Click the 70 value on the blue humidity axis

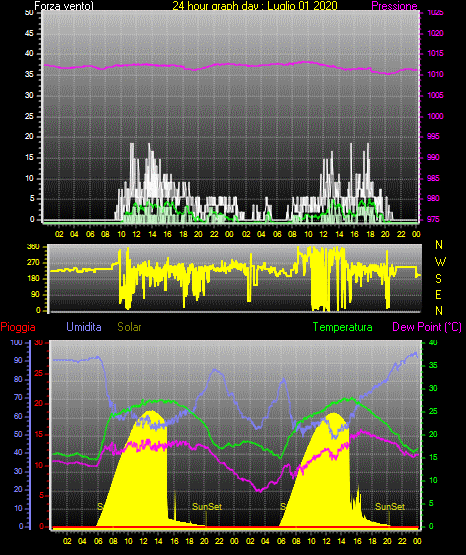(18, 397)
